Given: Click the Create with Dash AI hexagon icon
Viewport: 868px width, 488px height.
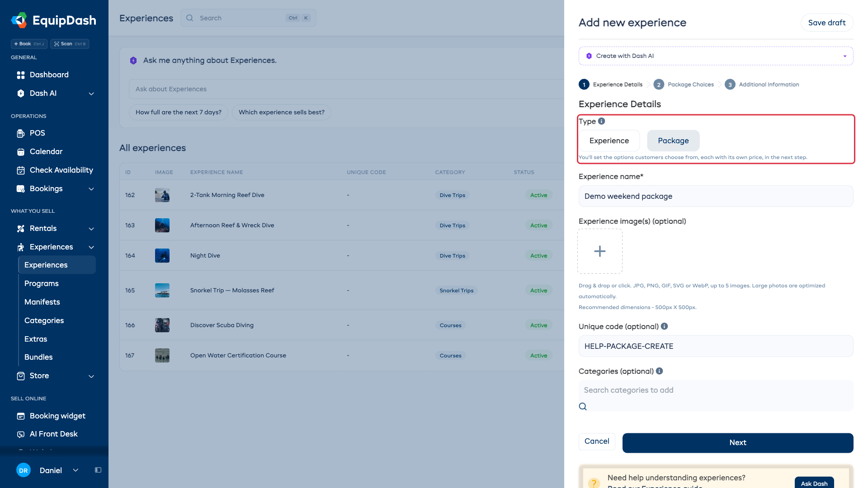Looking at the screenshot, I should [589, 56].
